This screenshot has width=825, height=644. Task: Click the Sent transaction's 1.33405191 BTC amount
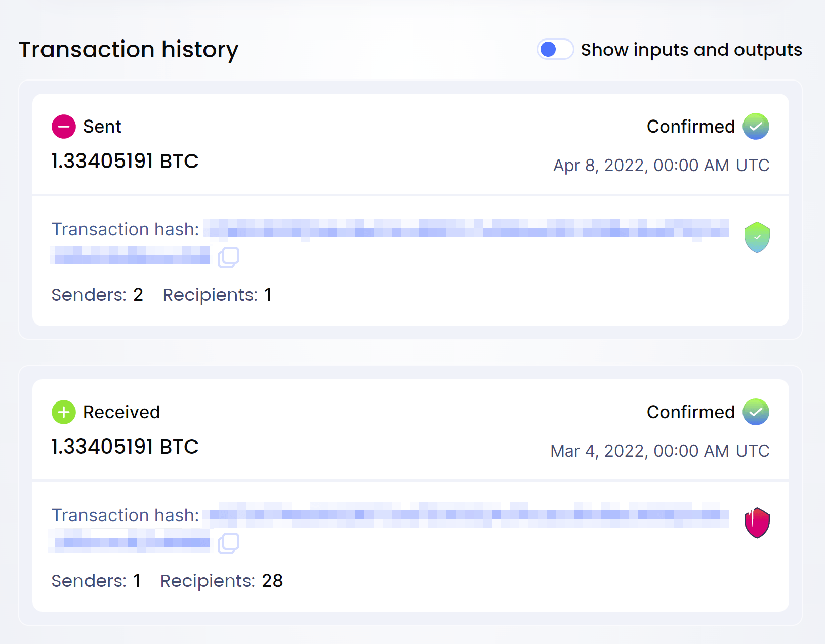coord(125,162)
